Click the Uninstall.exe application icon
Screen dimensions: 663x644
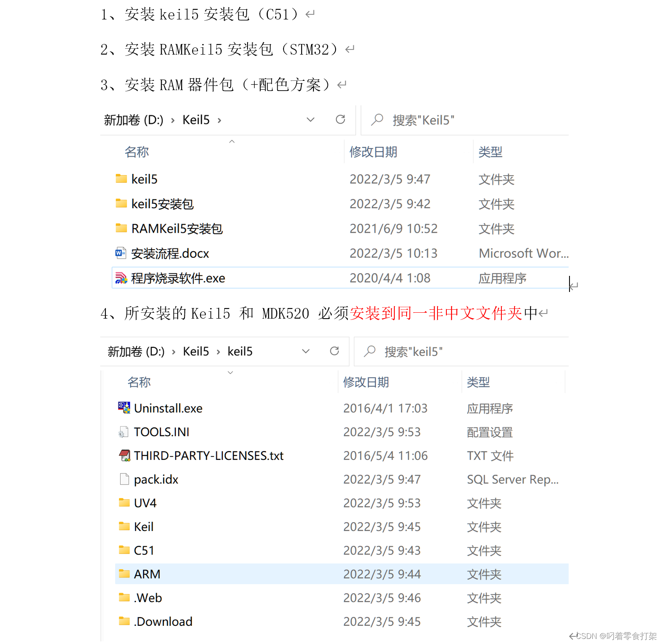(124, 407)
